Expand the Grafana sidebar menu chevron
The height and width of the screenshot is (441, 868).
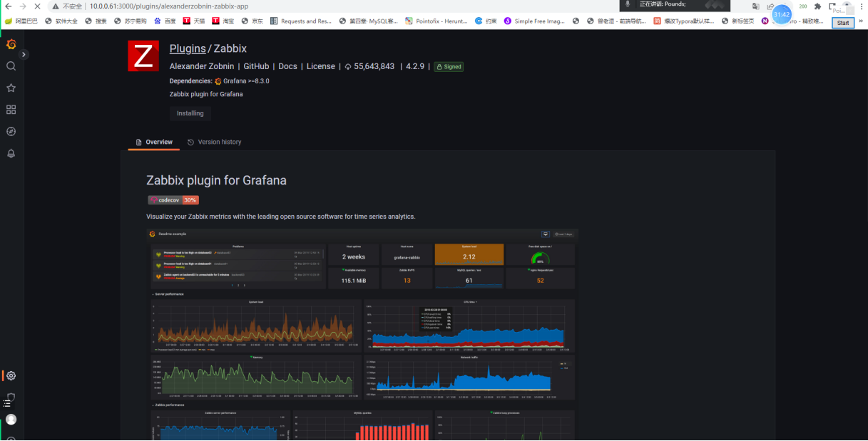tap(24, 54)
